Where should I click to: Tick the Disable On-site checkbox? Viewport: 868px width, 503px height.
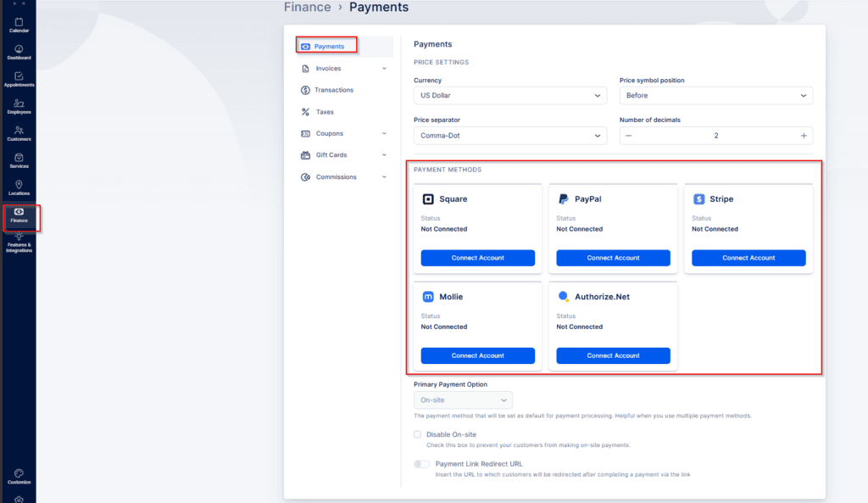417,434
